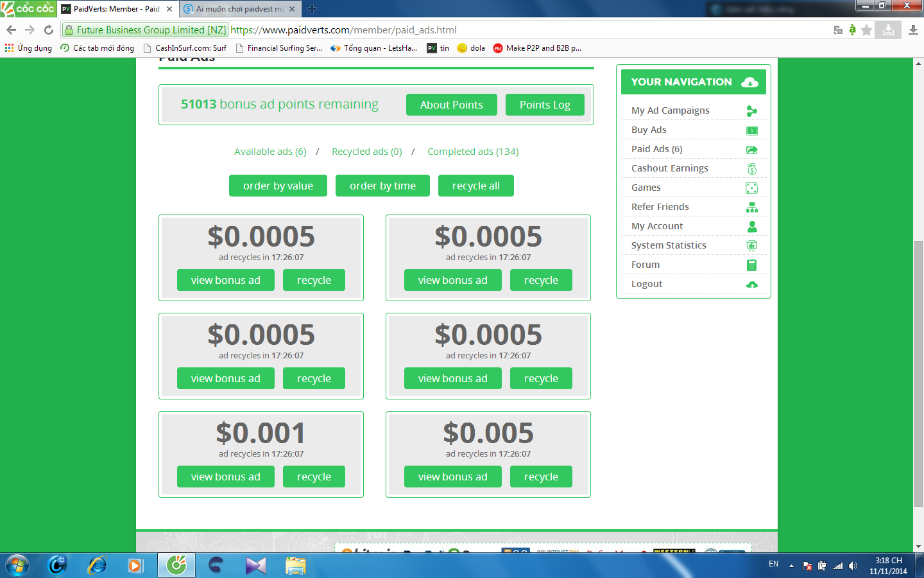Click the Games dice icon

click(752, 188)
